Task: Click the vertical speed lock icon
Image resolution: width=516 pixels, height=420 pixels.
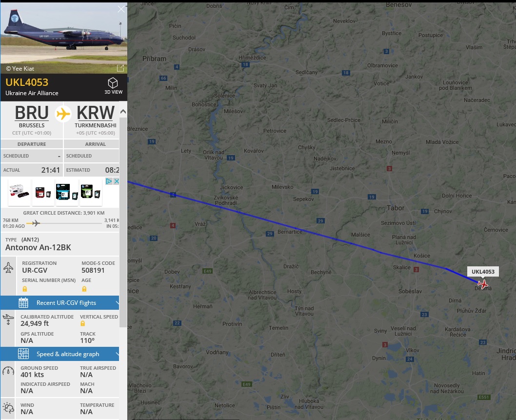Action: (83, 323)
